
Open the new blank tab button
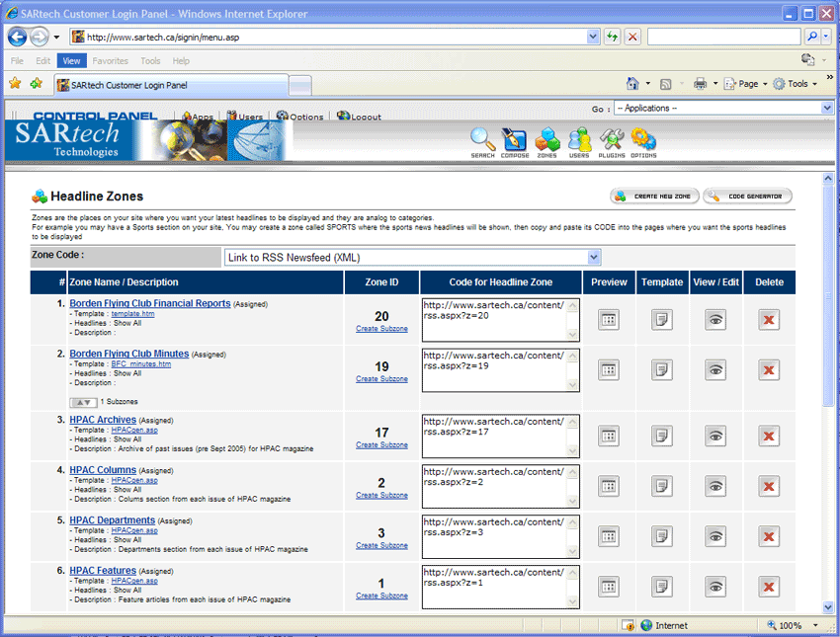point(300,86)
